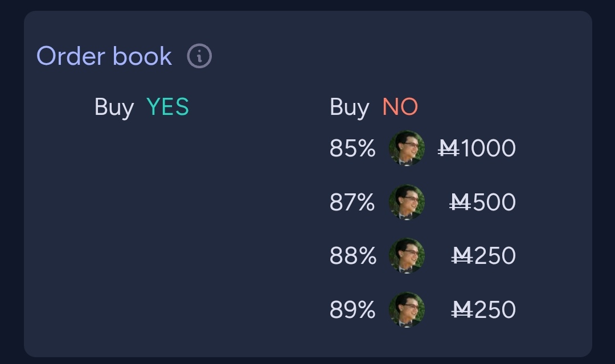Select the 88% price level
Image resolution: width=615 pixels, height=364 pixels.
tap(353, 256)
